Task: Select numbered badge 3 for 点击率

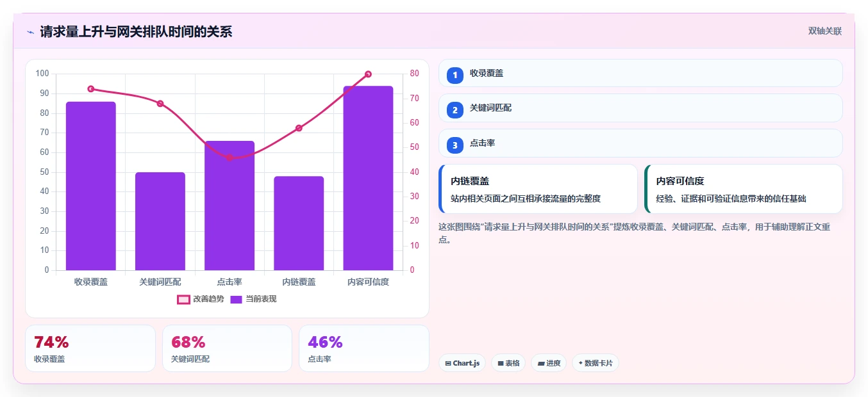Action: pyautogui.click(x=455, y=145)
